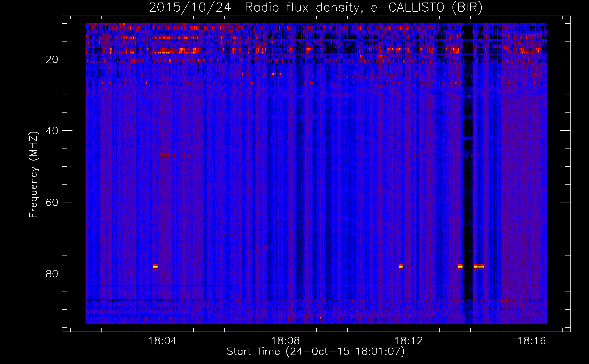The width and height of the screenshot is (589, 364).
Task: Click the 18:12 time tick label
Action: [409, 341]
